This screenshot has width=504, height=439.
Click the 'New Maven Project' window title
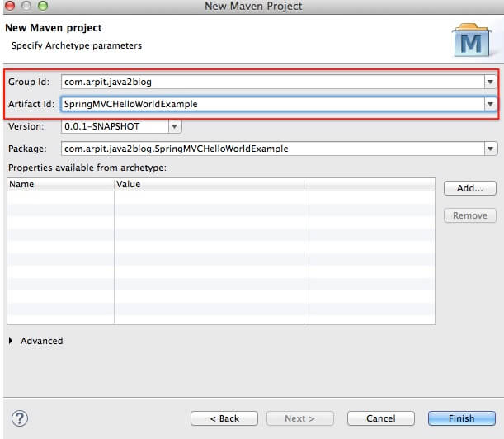click(253, 6)
